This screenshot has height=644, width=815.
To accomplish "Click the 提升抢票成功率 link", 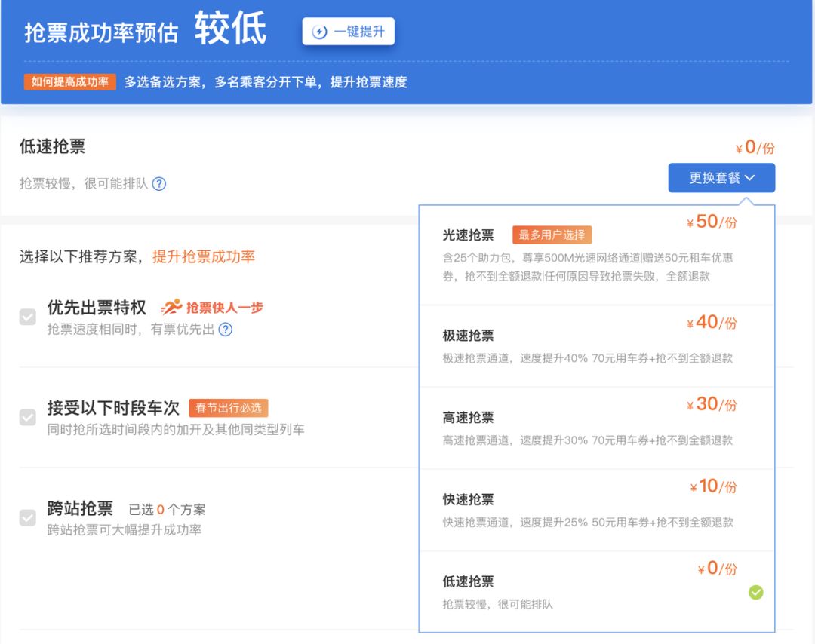I will pyautogui.click(x=205, y=256).
